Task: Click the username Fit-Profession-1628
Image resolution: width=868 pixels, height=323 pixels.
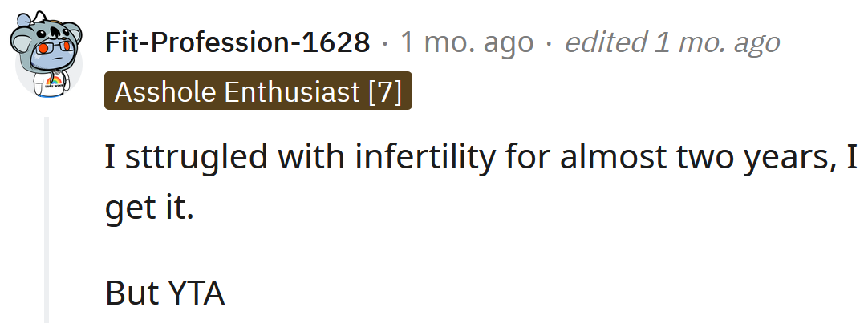Action: [237, 42]
